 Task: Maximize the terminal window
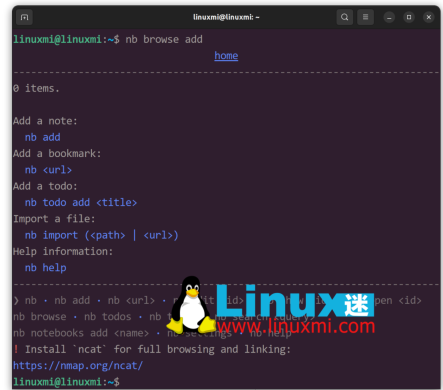pos(409,17)
